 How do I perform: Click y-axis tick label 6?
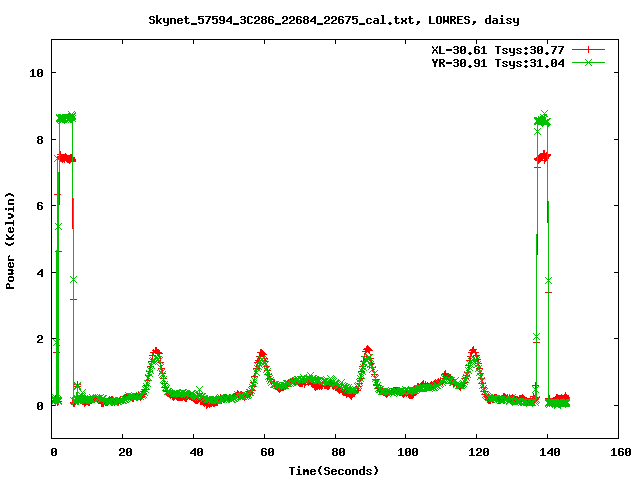(40, 206)
